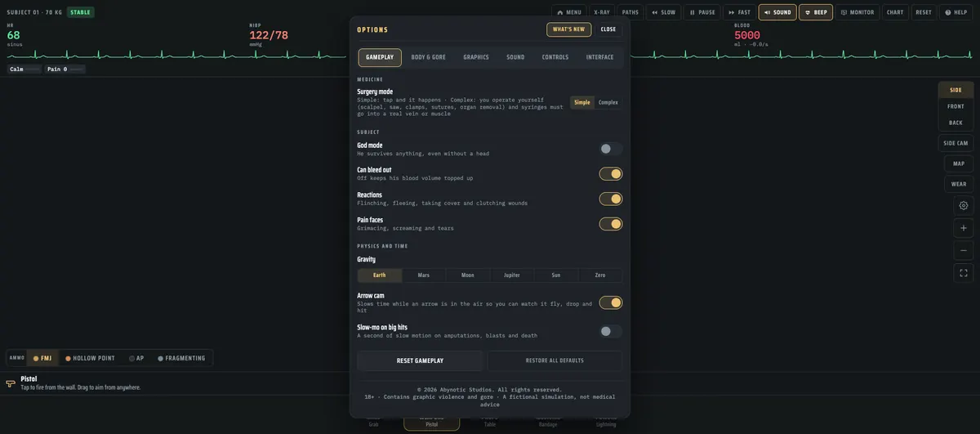Select Jupiter gravity

pyautogui.click(x=512, y=275)
